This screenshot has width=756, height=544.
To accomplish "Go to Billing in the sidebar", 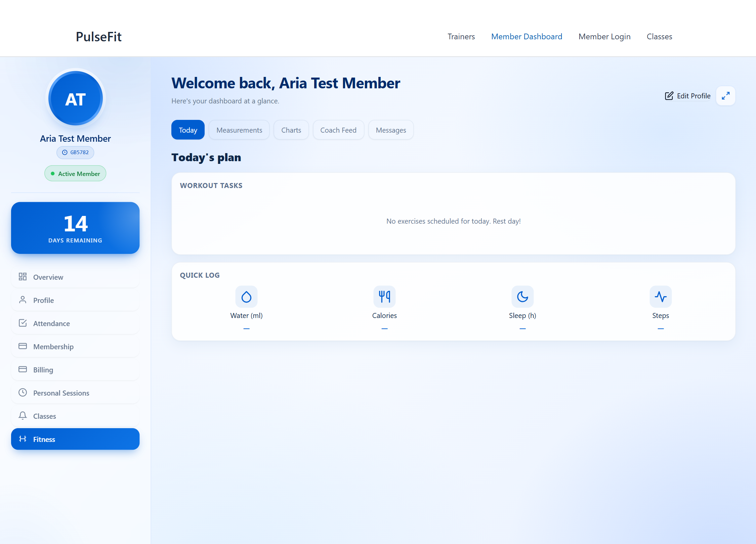I will [75, 370].
